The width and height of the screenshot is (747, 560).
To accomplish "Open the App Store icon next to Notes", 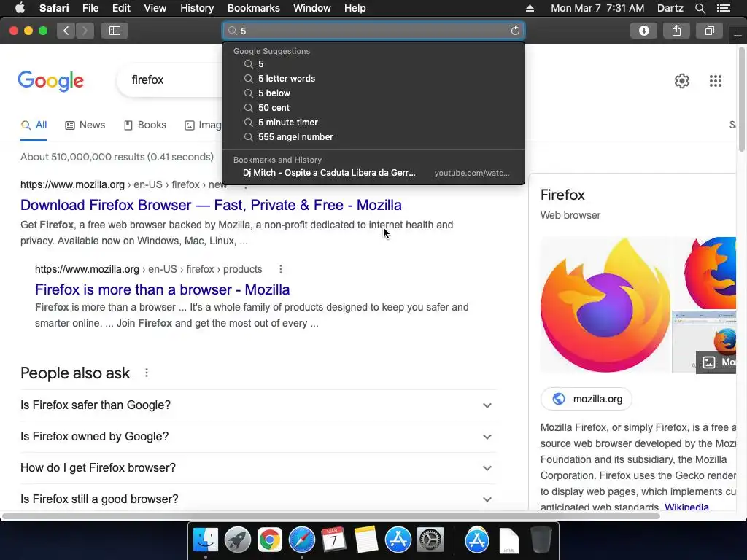I will (x=398, y=540).
